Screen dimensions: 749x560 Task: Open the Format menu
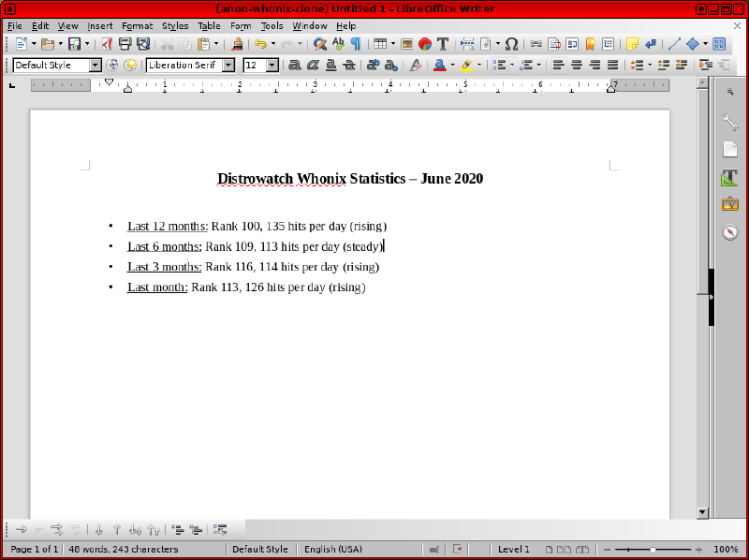(137, 25)
